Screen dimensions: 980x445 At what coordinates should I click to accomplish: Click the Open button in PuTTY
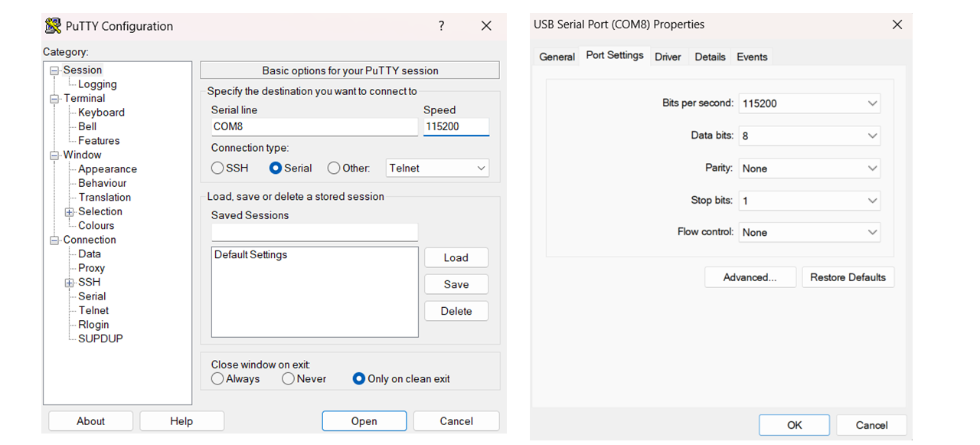[x=364, y=421]
